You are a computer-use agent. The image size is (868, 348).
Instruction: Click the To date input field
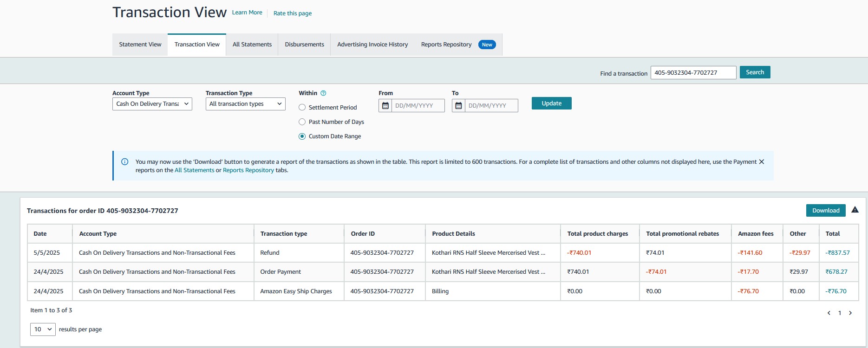pos(491,106)
